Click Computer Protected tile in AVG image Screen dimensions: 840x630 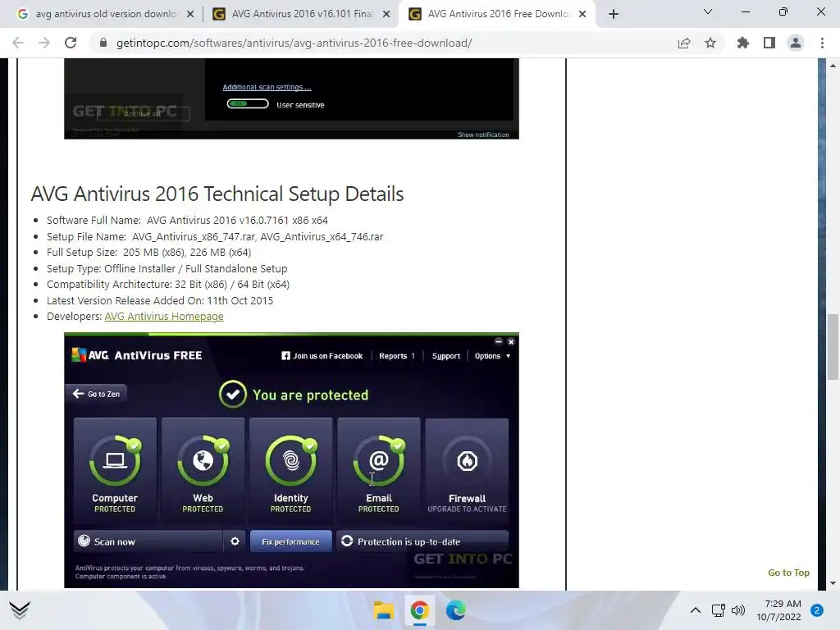coord(115,470)
